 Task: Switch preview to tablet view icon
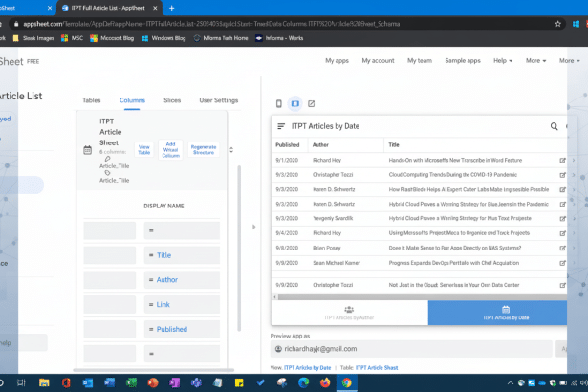[x=295, y=103]
